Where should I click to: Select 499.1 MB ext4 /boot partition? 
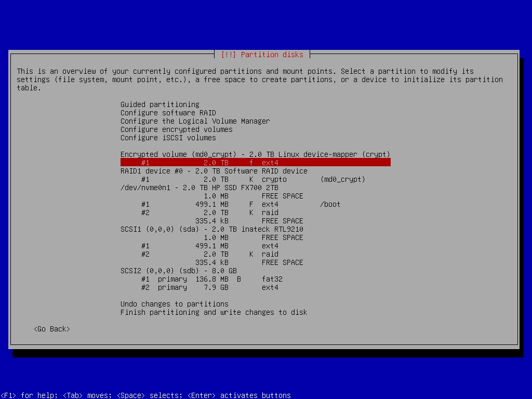[x=241, y=204]
